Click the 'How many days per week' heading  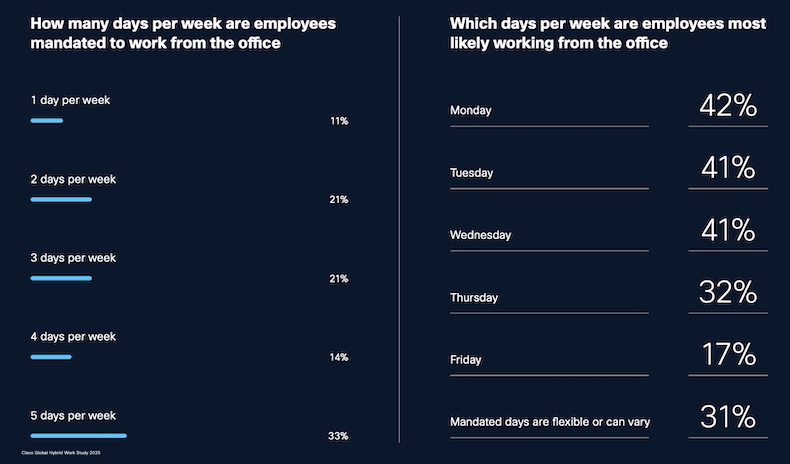183,32
